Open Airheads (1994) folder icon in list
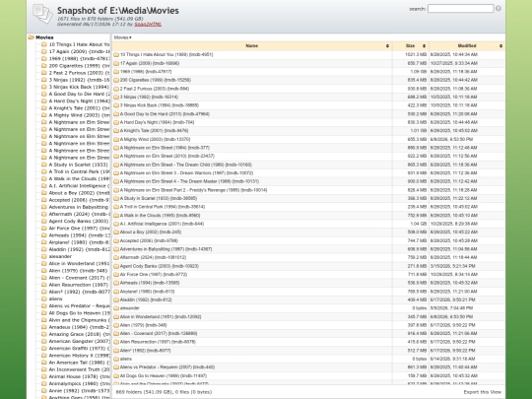This screenshot has width=532, height=399. 116,283
